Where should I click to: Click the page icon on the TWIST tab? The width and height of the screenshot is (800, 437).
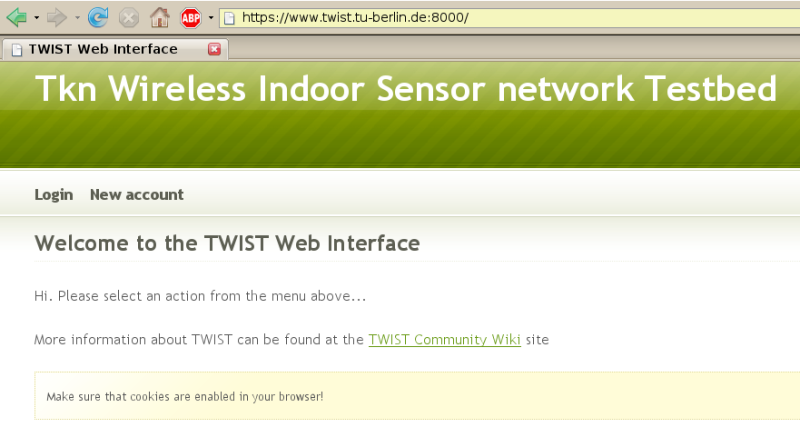coord(17,49)
